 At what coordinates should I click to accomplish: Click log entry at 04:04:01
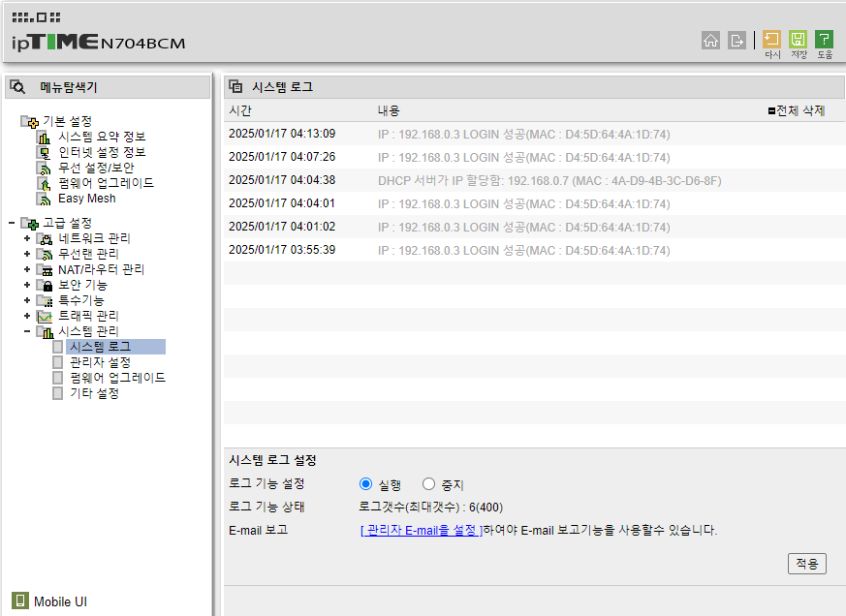[x=534, y=203]
